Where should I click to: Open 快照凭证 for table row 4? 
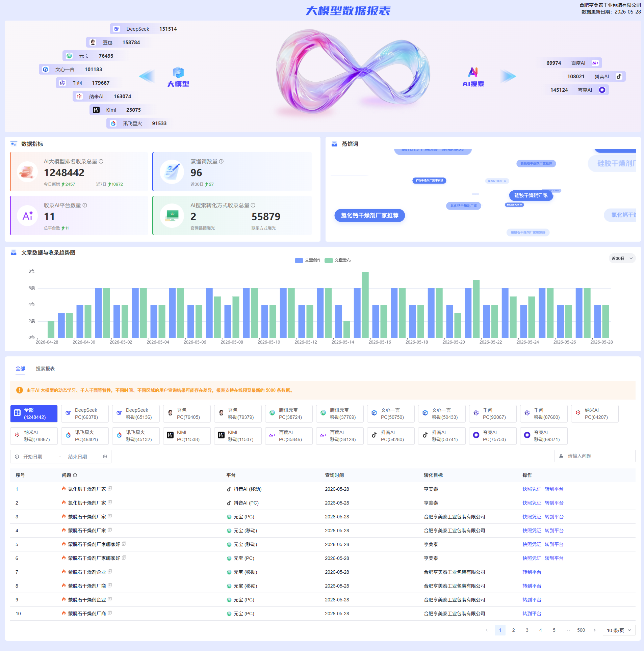click(532, 531)
